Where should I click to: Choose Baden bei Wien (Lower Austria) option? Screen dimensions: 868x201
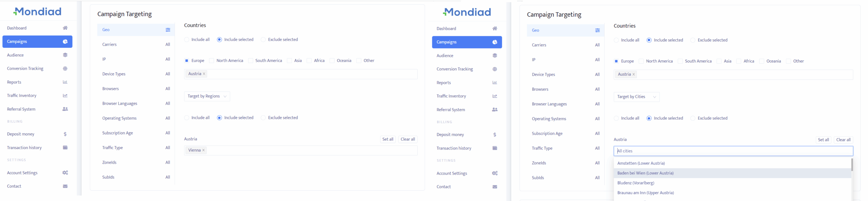[732, 173]
